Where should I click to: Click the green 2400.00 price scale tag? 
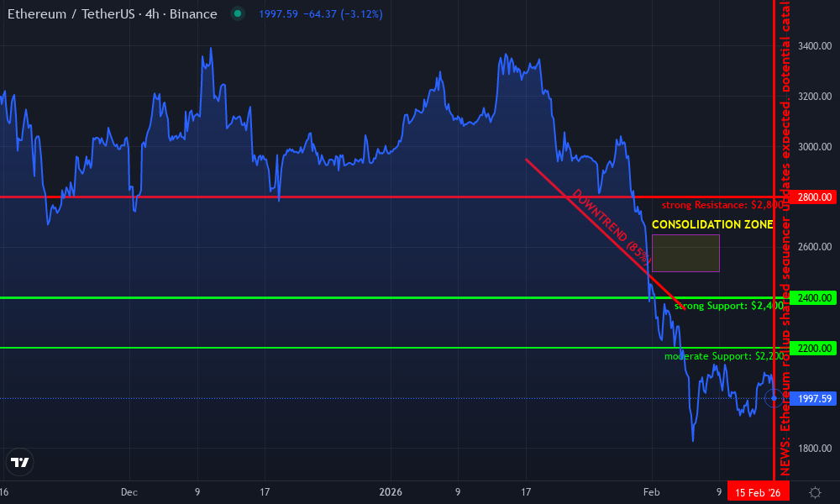coord(812,298)
